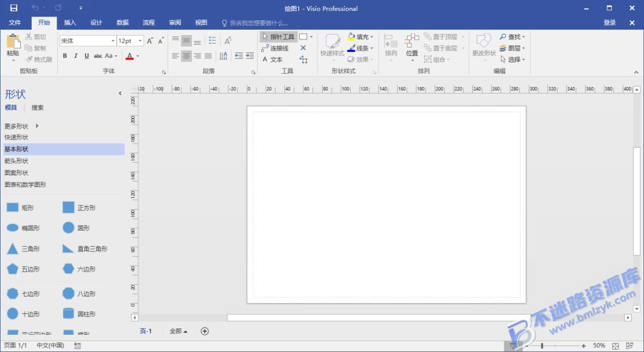
Task: Open the Line (线条) color dropdown
Action: click(x=371, y=48)
